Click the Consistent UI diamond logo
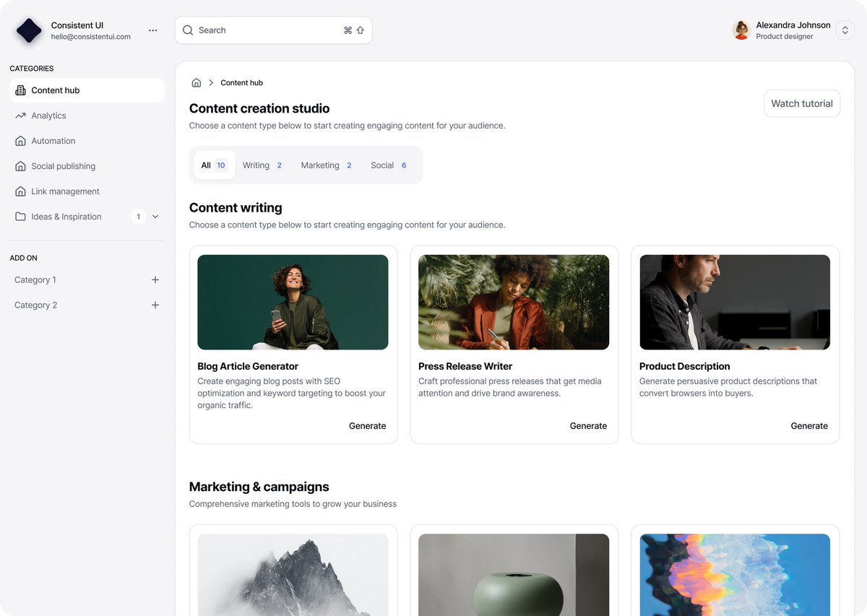Image resolution: width=867 pixels, height=616 pixels. [x=30, y=30]
